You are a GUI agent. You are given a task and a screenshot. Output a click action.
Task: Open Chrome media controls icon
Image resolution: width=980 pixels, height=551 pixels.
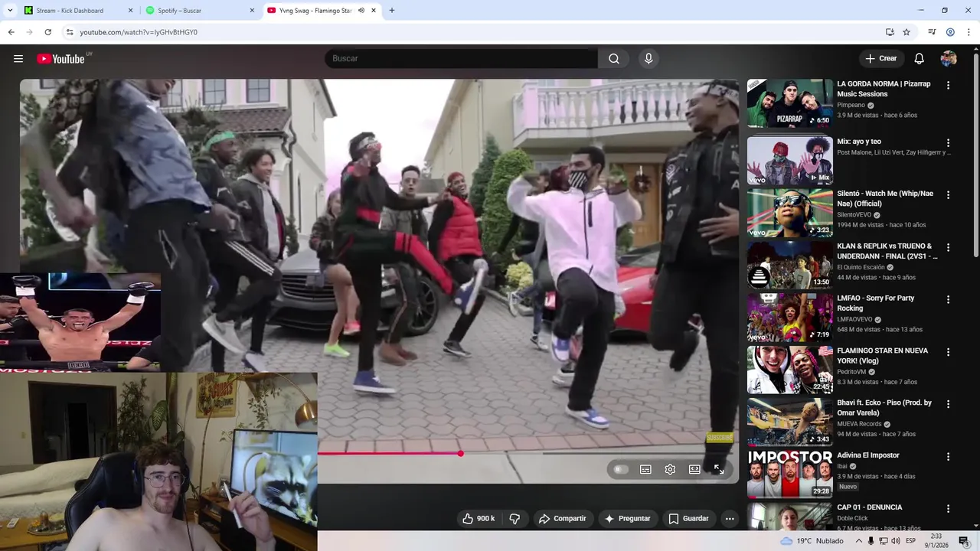tap(932, 32)
